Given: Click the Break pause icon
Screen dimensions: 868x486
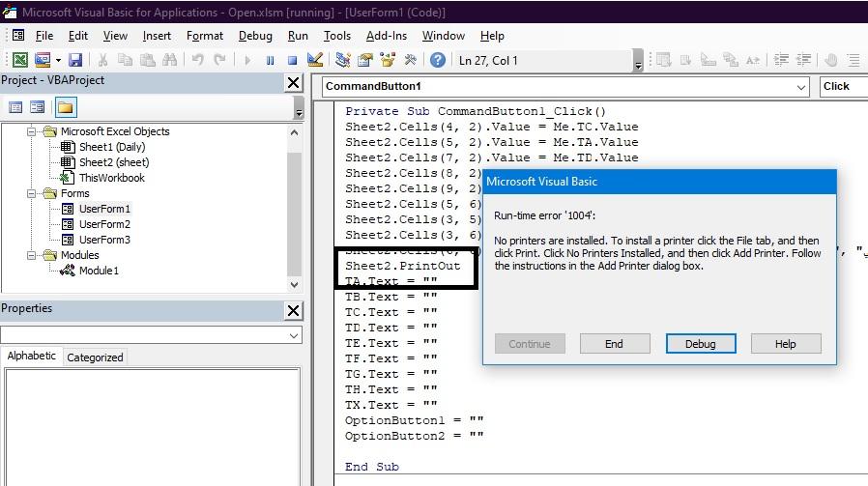Looking at the screenshot, I should [270, 60].
